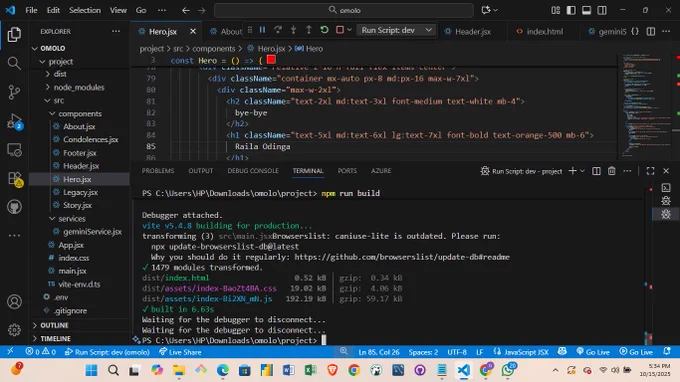The image size is (680, 382).
Task: Open the Extensions view
Action: click(x=14, y=178)
